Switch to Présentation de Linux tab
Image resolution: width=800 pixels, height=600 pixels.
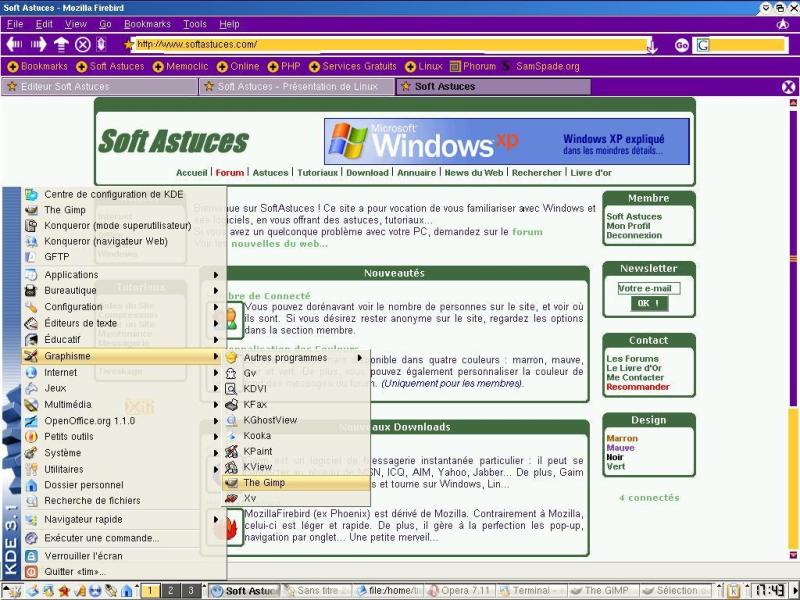tap(297, 87)
